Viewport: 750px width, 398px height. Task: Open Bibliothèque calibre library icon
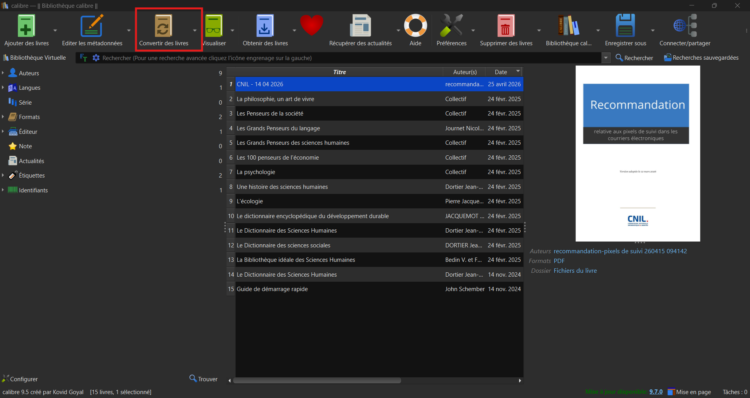pyautogui.click(x=568, y=26)
